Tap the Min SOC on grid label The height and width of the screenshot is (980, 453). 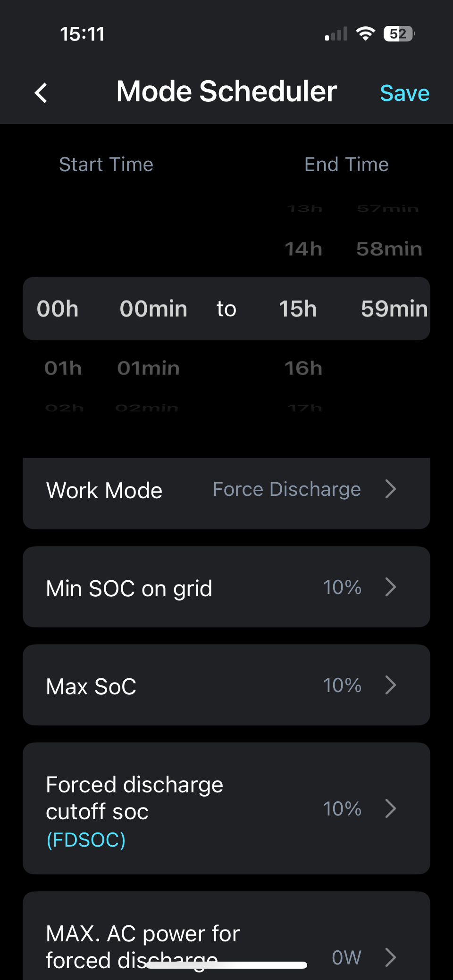129,589
